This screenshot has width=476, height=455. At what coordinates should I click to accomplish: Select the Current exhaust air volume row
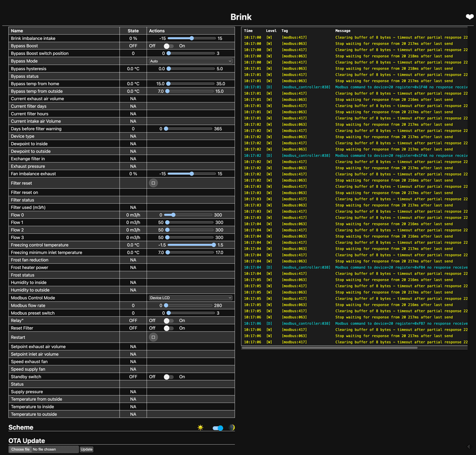(122, 99)
